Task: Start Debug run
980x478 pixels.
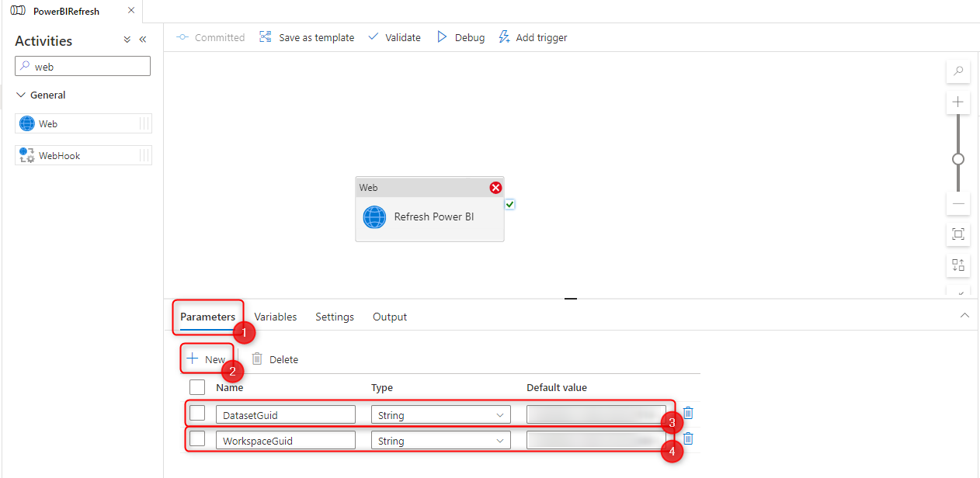Action: [x=460, y=37]
